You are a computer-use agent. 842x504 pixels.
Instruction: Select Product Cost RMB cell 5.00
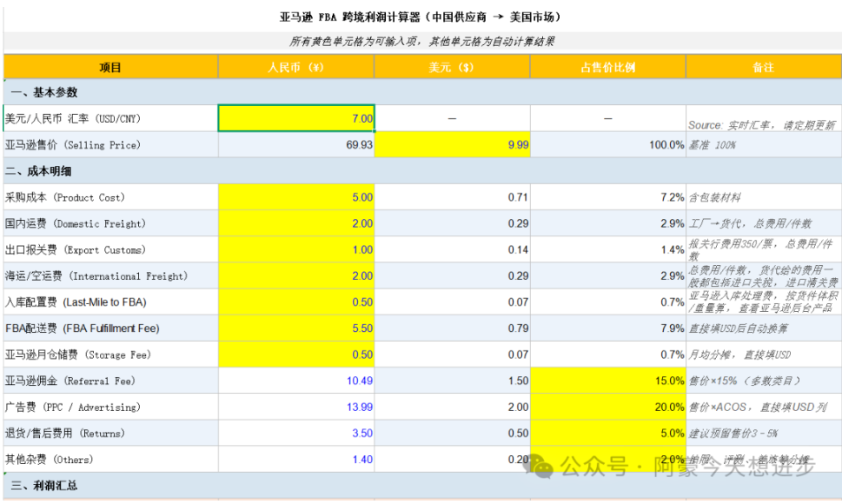coord(296,197)
